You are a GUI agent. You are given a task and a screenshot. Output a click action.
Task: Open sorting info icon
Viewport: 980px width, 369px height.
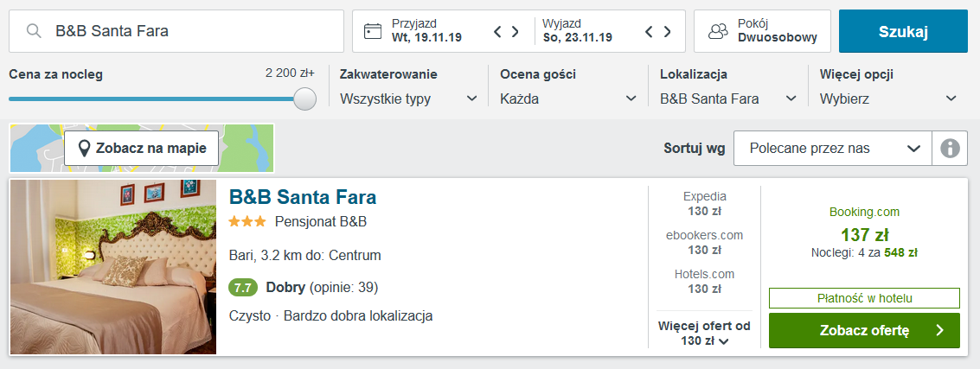point(950,149)
